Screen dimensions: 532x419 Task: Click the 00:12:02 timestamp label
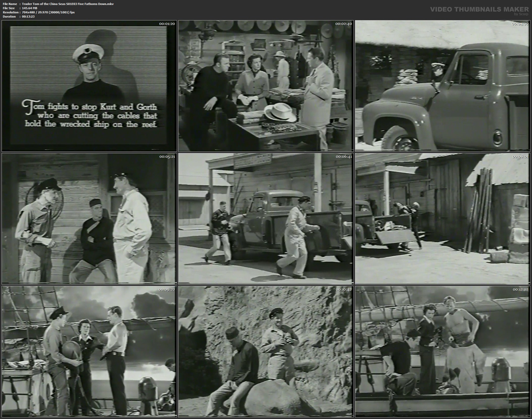[520, 290]
